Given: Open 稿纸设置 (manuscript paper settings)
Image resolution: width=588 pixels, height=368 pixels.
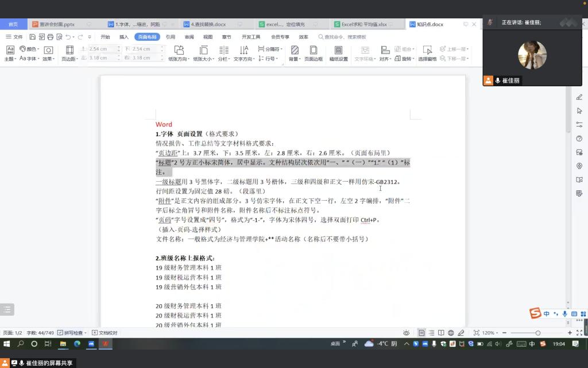Looking at the screenshot, I should 338,53.
